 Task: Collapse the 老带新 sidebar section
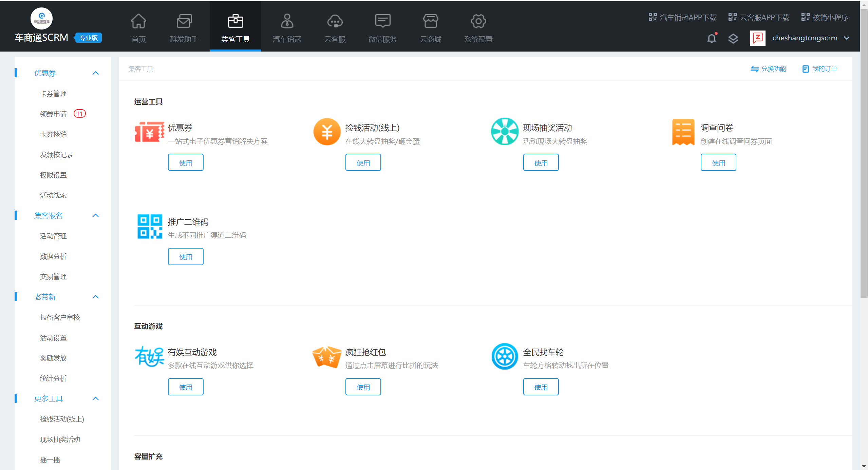tap(96, 297)
